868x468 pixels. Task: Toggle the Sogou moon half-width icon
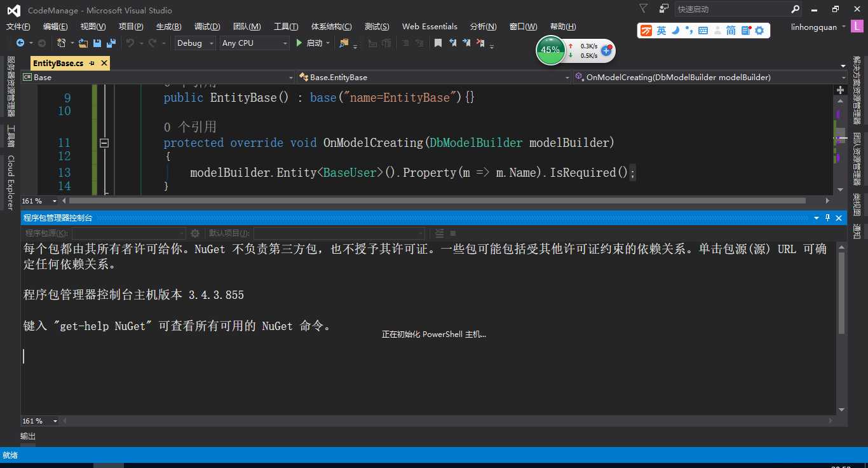(676, 31)
